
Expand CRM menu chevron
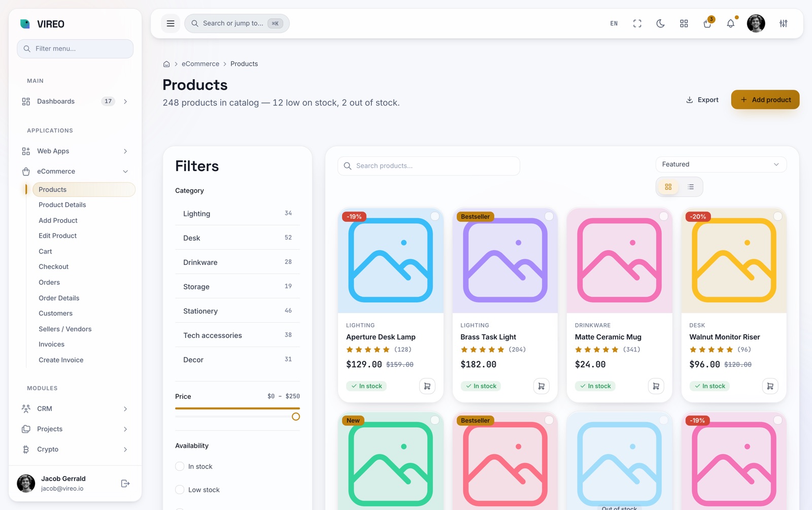(x=125, y=409)
